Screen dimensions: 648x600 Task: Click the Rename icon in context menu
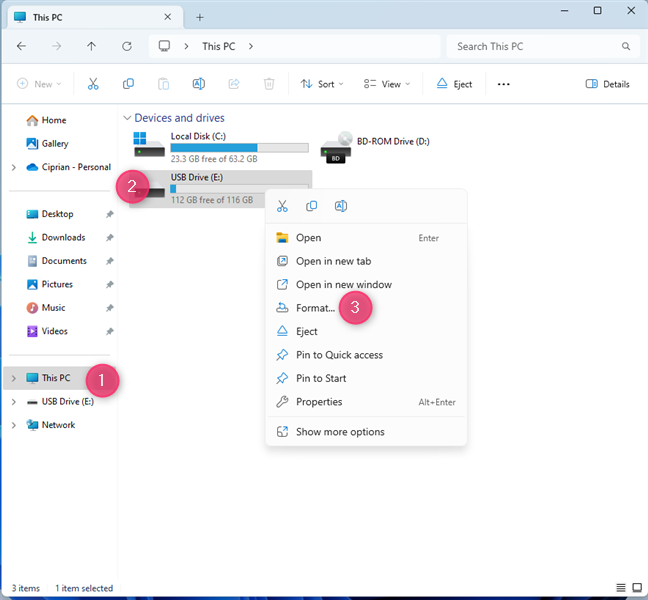coord(341,206)
